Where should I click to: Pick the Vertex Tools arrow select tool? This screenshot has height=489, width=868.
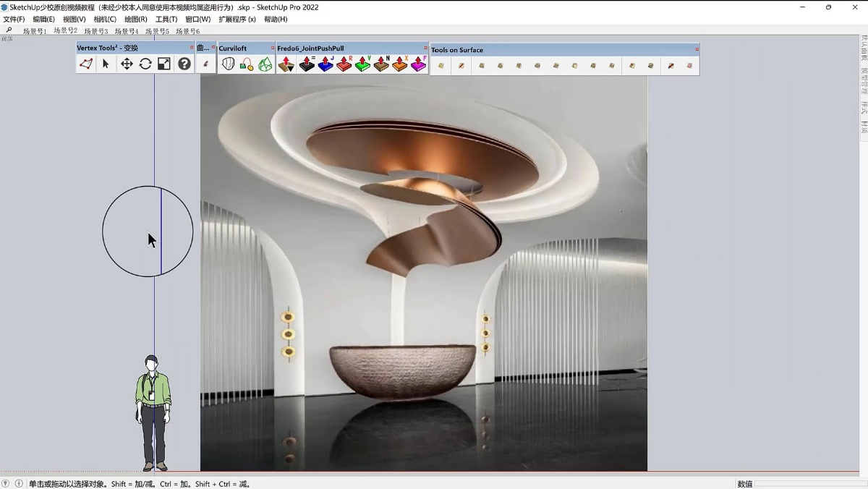pos(106,64)
